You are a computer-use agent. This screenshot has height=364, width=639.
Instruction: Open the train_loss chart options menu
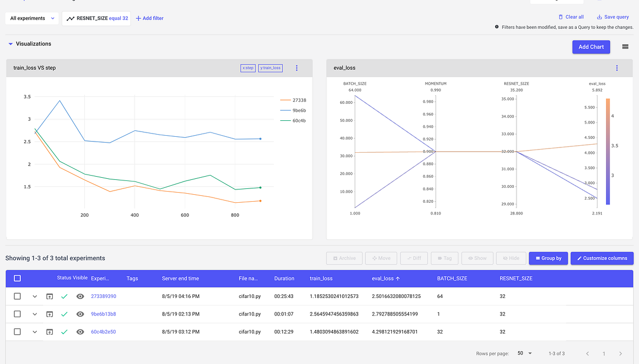(297, 68)
